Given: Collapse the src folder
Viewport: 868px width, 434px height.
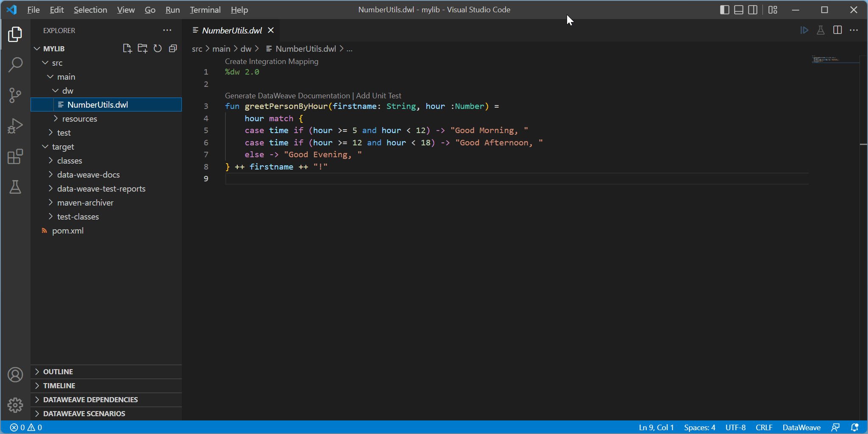Looking at the screenshot, I should (x=106, y=63).
